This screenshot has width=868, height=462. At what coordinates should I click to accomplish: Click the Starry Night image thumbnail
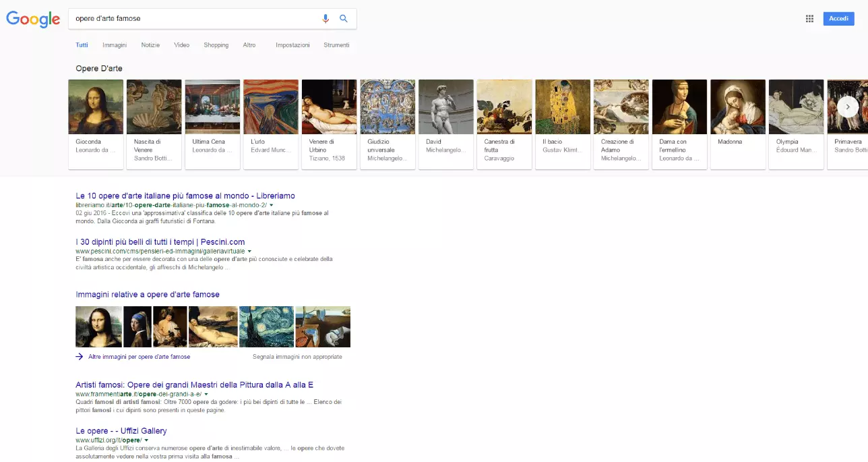[267, 326]
